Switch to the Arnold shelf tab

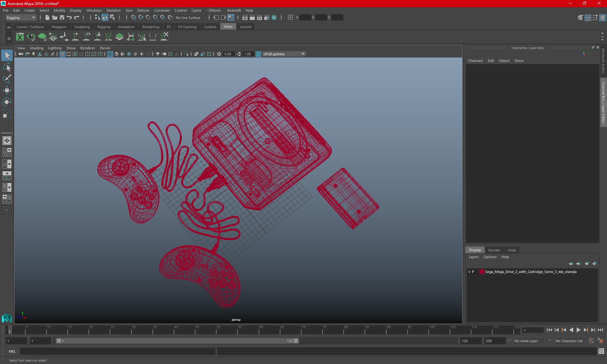click(245, 27)
